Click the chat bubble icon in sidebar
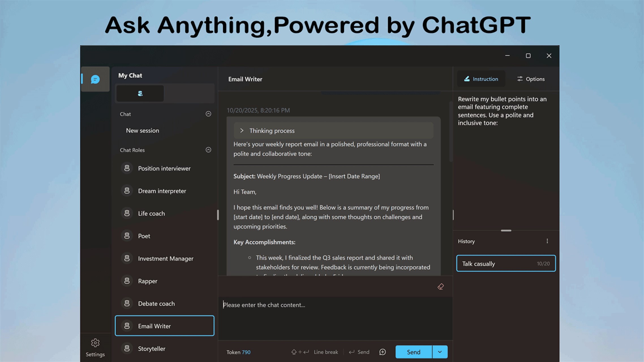This screenshot has height=362, width=644. coord(95,79)
